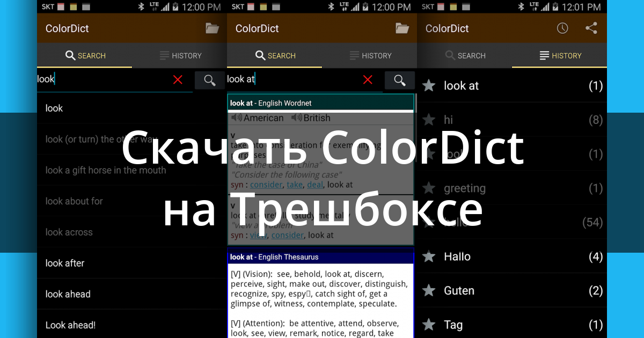This screenshot has height=338, width=644.
Task: Tap the share icon in right screen header
Action: pos(591,28)
